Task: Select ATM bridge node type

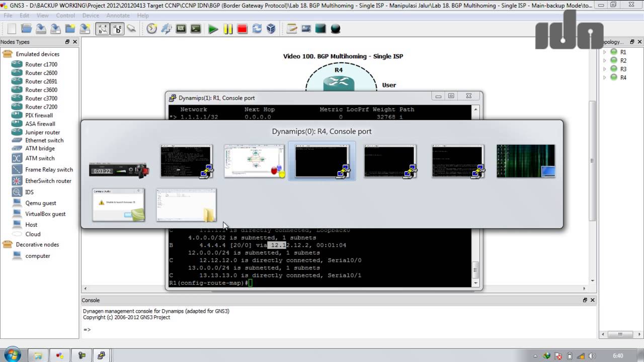Action: [40, 149]
